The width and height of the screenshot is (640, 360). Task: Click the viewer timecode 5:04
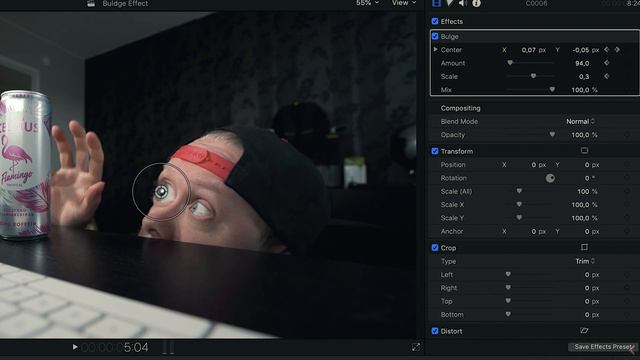pyautogui.click(x=136, y=347)
